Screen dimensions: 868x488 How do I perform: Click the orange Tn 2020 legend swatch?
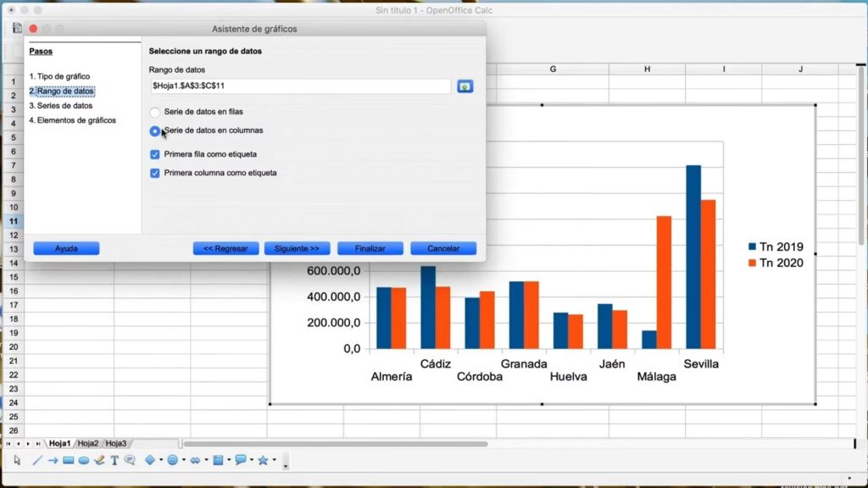coord(752,263)
